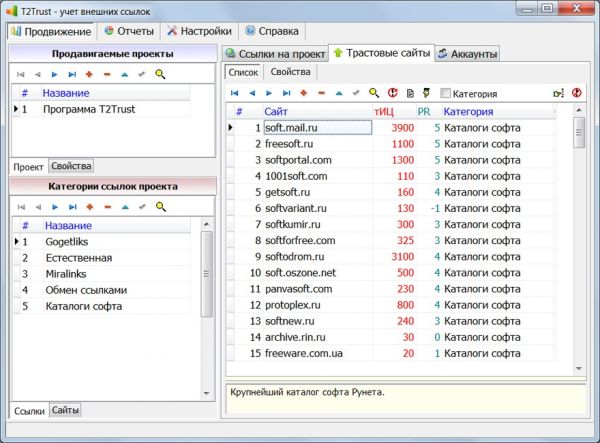The height and width of the screenshot is (443, 600).
Task: Go to the last record in the trusted sites list
Action: [x=287, y=93]
